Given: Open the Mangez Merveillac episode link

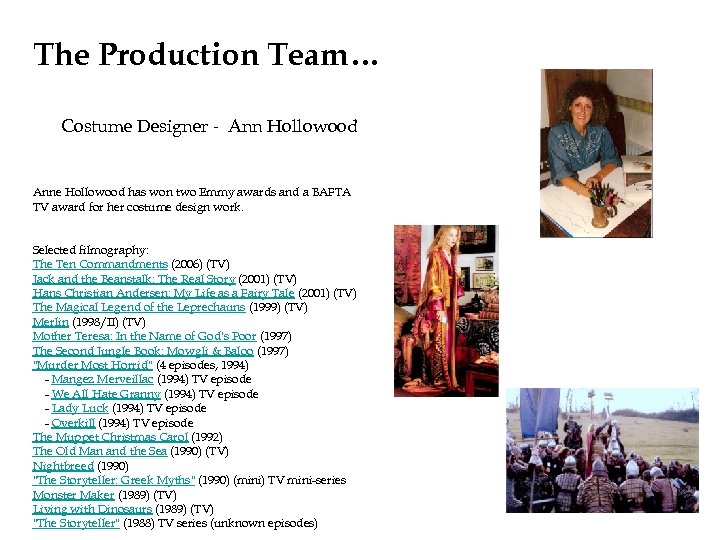Looking at the screenshot, I should (x=102, y=380).
